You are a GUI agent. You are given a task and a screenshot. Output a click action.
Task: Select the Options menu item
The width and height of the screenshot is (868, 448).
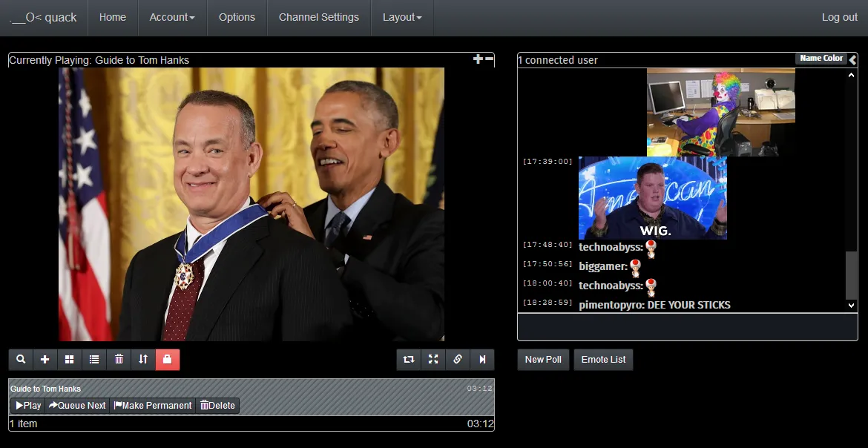click(x=237, y=17)
